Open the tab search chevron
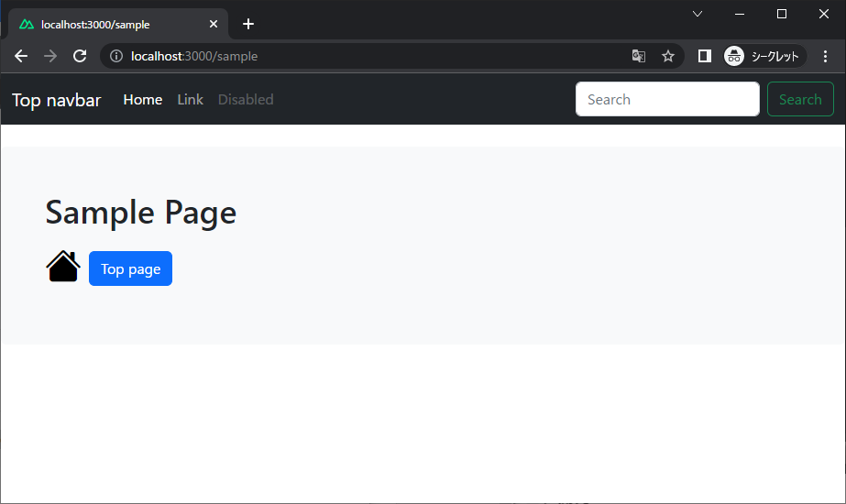Image resolution: width=846 pixels, height=504 pixels. 698,14
